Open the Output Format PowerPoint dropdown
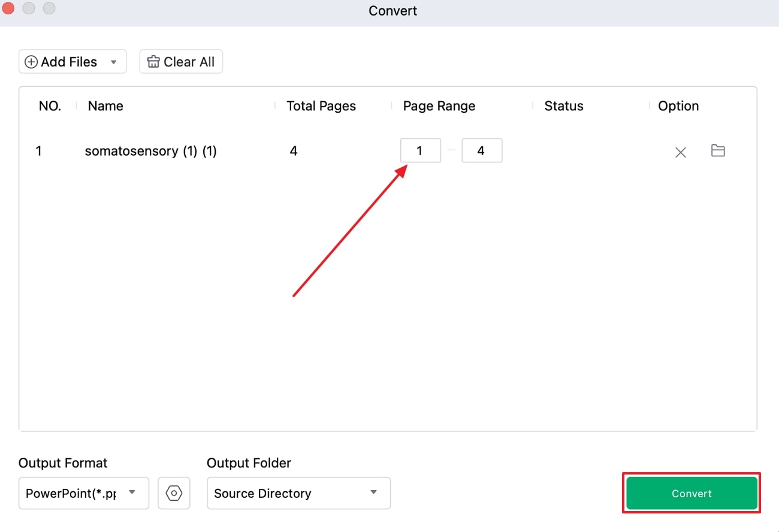 [x=83, y=493]
